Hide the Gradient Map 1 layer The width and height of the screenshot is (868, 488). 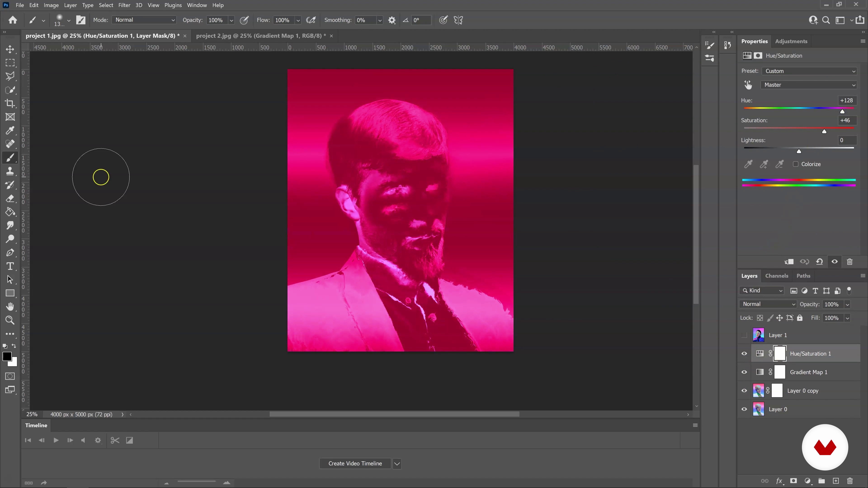point(744,372)
